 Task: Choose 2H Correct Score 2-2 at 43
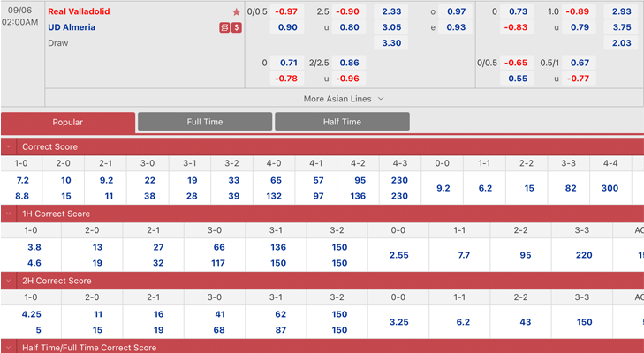tap(525, 322)
